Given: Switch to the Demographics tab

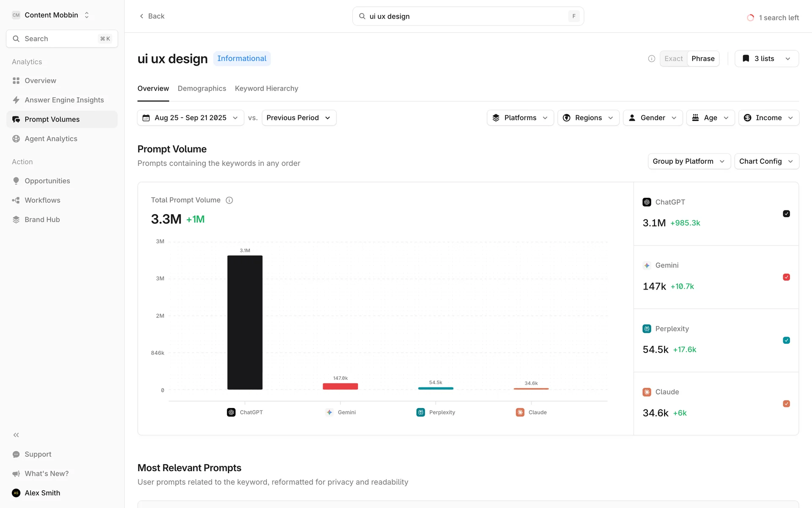Looking at the screenshot, I should pyautogui.click(x=202, y=88).
